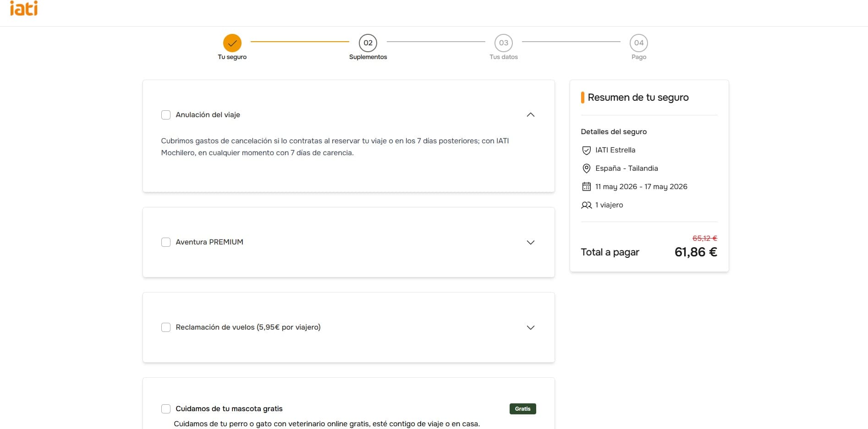868x429 pixels.
Task: Click the 1 viajero text
Action: tap(609, 205)
